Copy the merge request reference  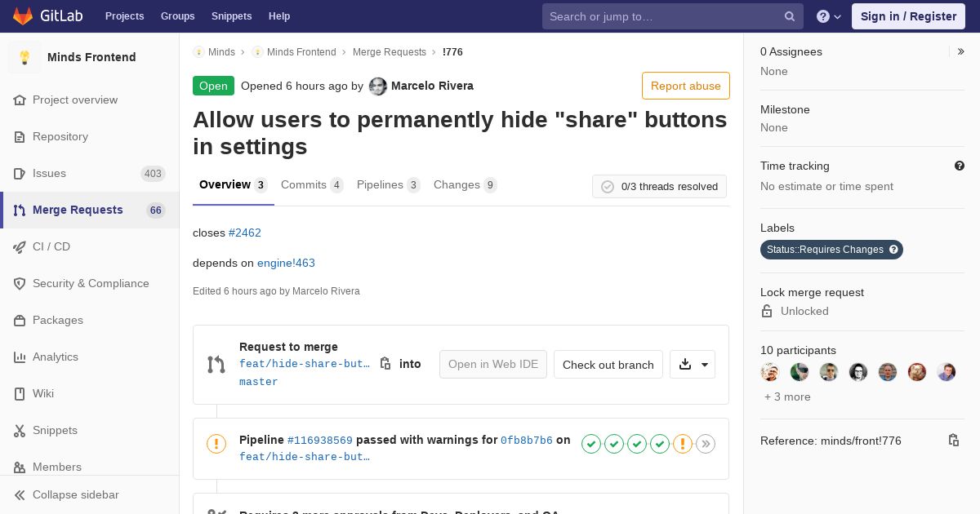(x=953, y=441)
